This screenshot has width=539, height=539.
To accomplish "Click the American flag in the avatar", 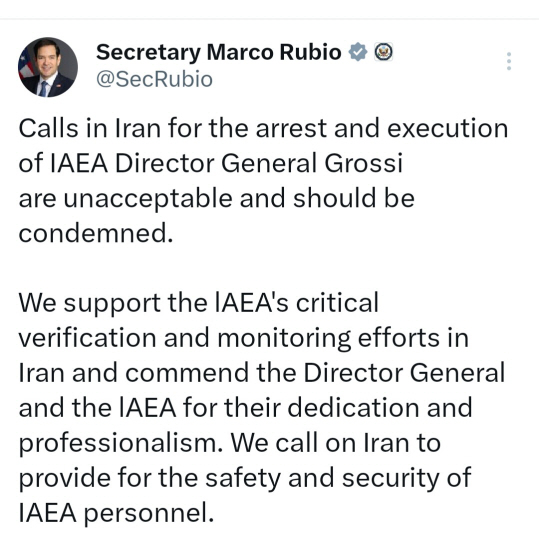I will (27, 65).
